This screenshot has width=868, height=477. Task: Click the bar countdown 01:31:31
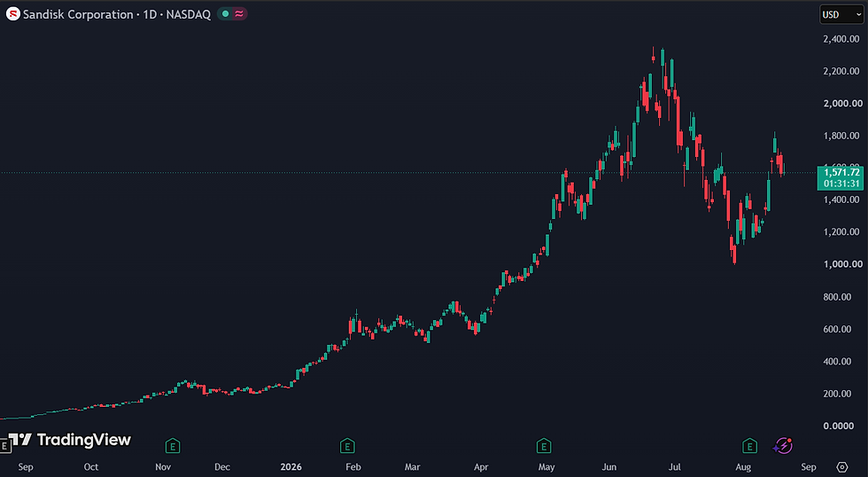point(841,184)
